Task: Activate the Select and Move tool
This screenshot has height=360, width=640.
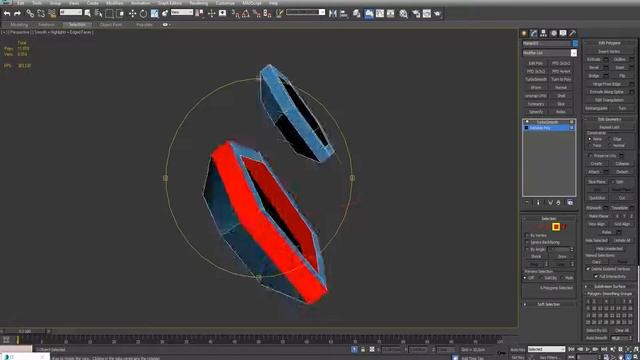Action: click(132, 13)
